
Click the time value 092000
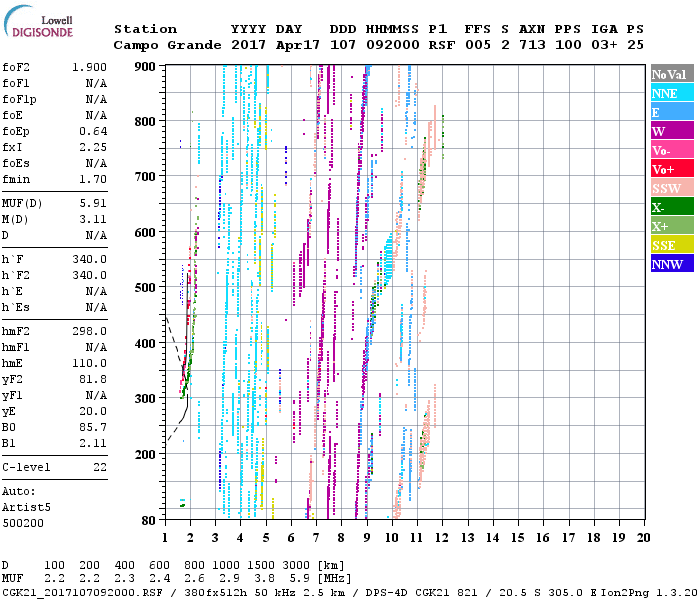pos(393,45)
